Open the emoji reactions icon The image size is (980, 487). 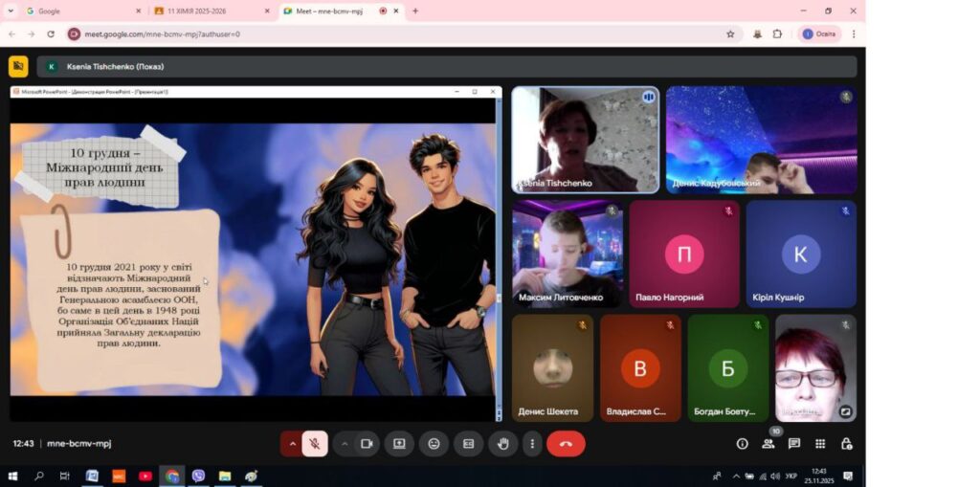point(434,444)
